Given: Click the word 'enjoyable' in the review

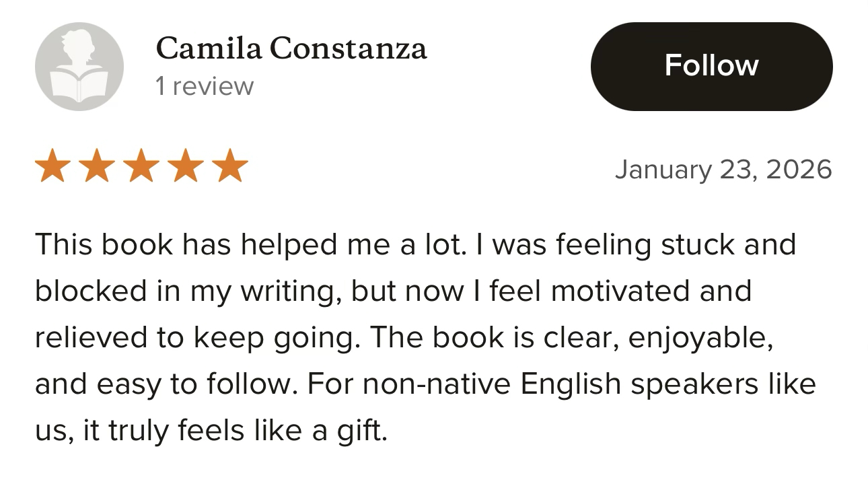Looking at the screenshot, I should pos(700,339).
